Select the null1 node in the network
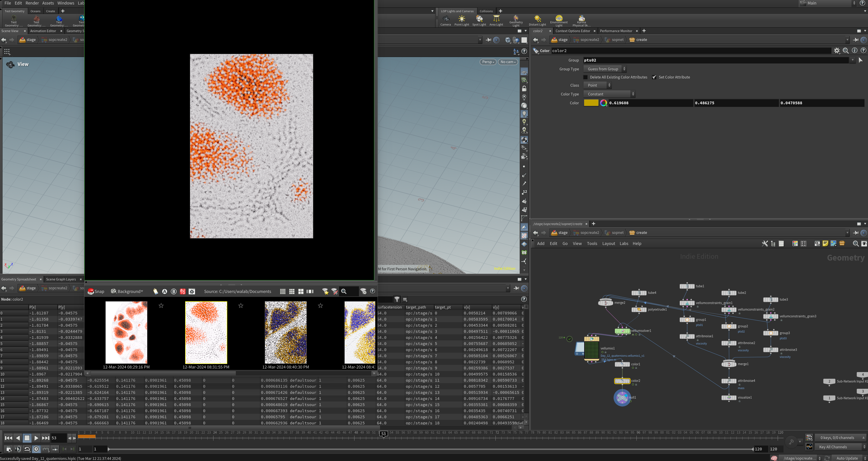 click(x=622, y=398)
